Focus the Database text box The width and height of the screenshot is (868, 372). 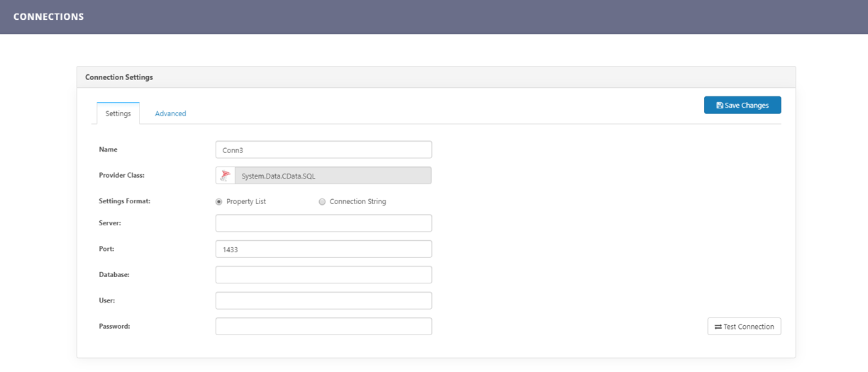323,275
